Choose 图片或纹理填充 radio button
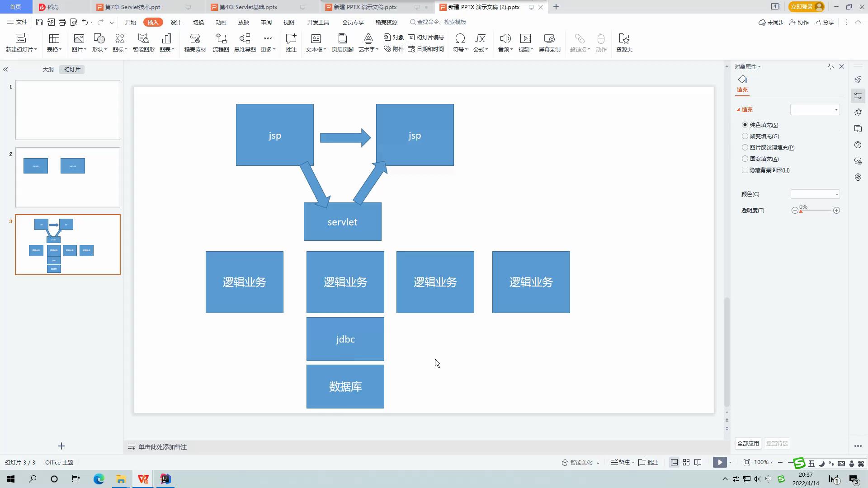 (x=745, y=147)
